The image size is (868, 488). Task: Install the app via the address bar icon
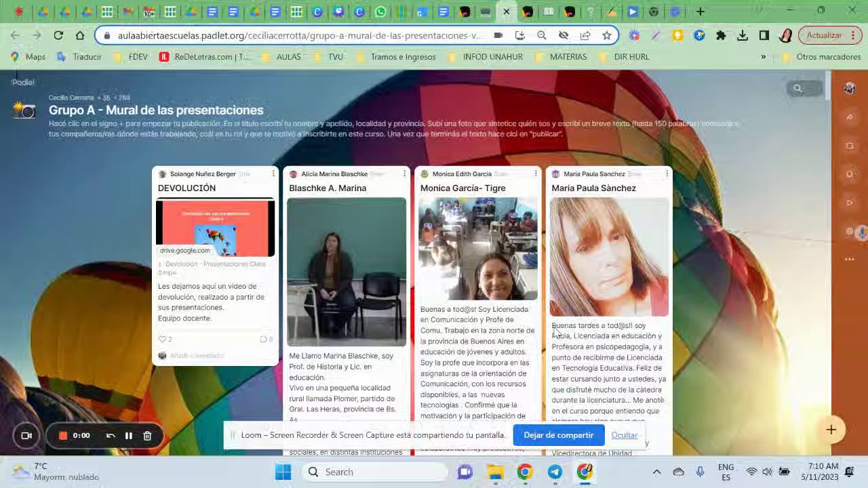[x=520, y=35]
